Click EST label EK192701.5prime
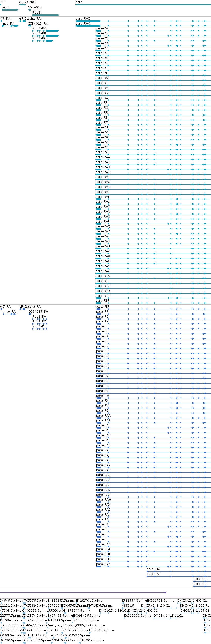Image resolution: width=211 pixels, height=644 pixels. pos(89,601)
